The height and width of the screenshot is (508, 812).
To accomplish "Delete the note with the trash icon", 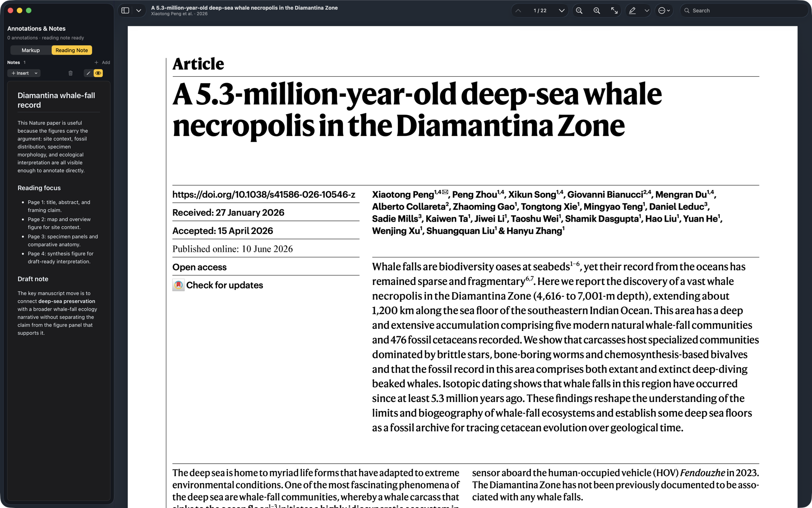I will (x=70, y=73).
